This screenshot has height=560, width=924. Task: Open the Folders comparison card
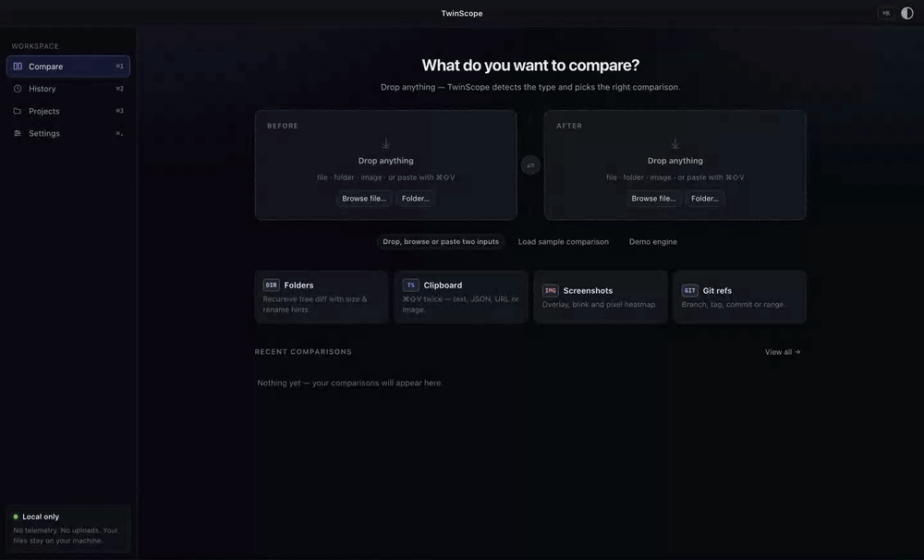[x=322, y=297]
